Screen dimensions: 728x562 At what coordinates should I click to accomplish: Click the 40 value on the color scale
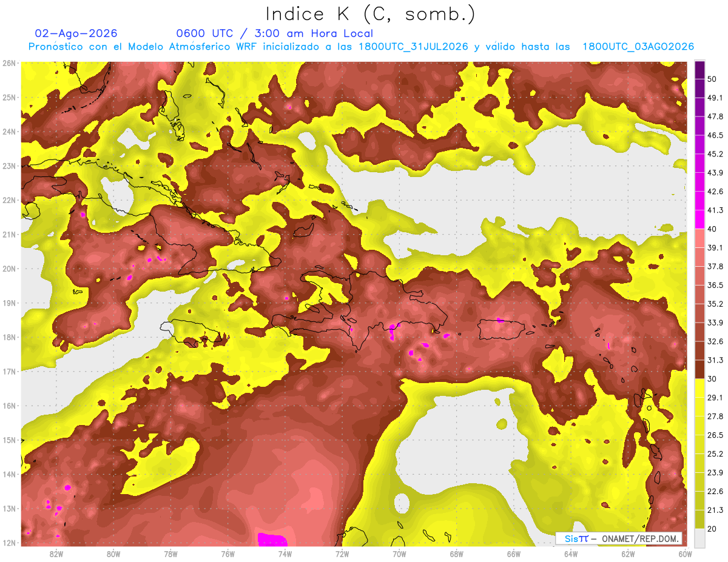point(712,229)
